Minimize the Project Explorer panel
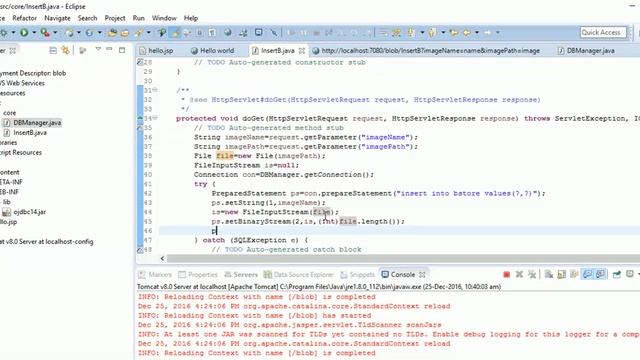Image resolution: width=640 pixels, height=360 pixels. pyautogui.click(x=109, y=49)
